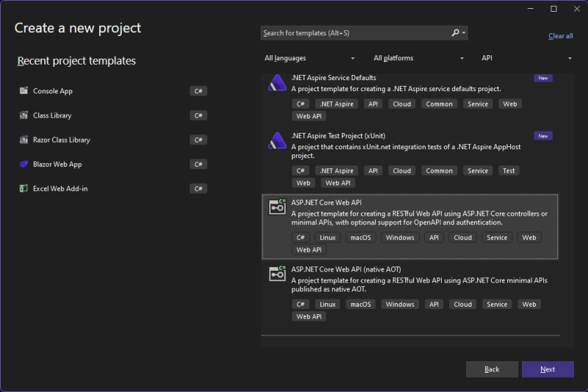
Task: Click Cloud tag under Web API (native AOT)
Action: coord(463,304)
